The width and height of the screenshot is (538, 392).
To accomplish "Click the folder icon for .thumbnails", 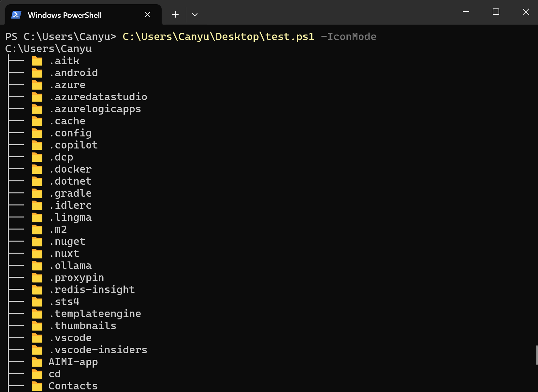I will click(x=37, y=326).
